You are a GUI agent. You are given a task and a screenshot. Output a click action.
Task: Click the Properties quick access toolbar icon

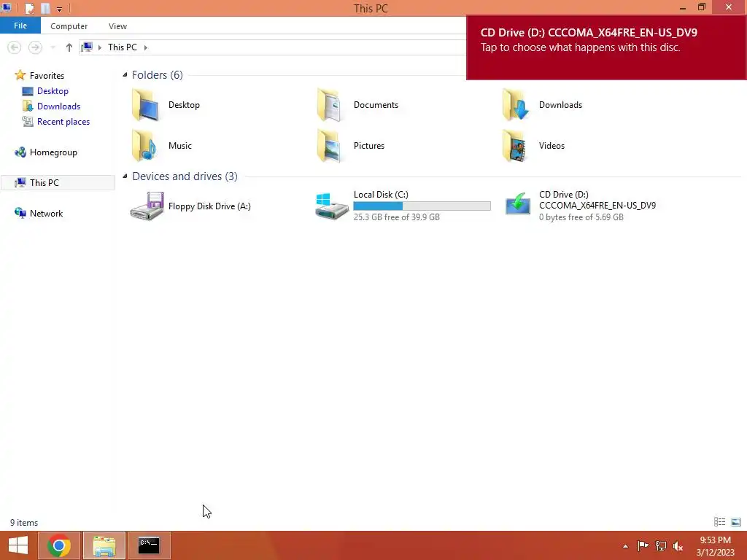click(x=29, y=9)
